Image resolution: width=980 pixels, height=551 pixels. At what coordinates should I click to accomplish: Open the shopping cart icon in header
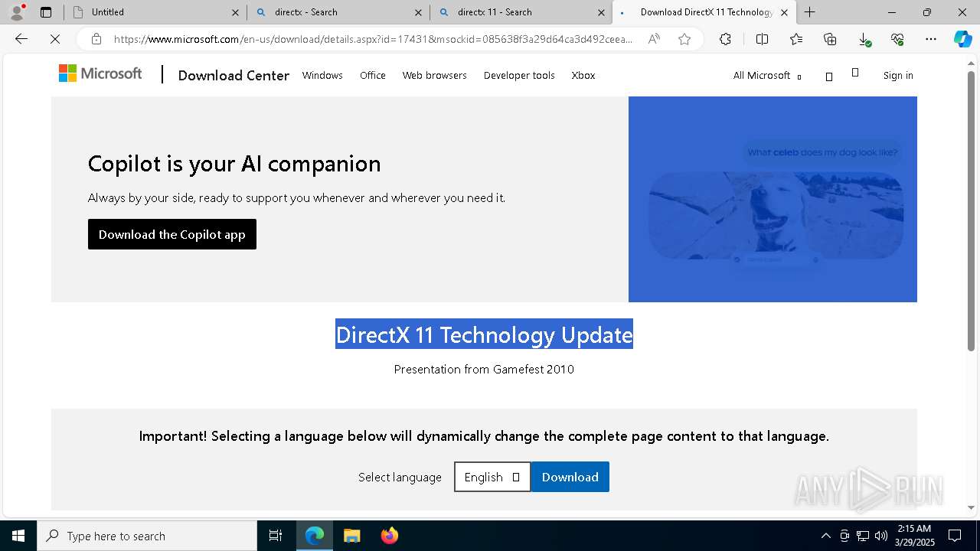[855, 73]
